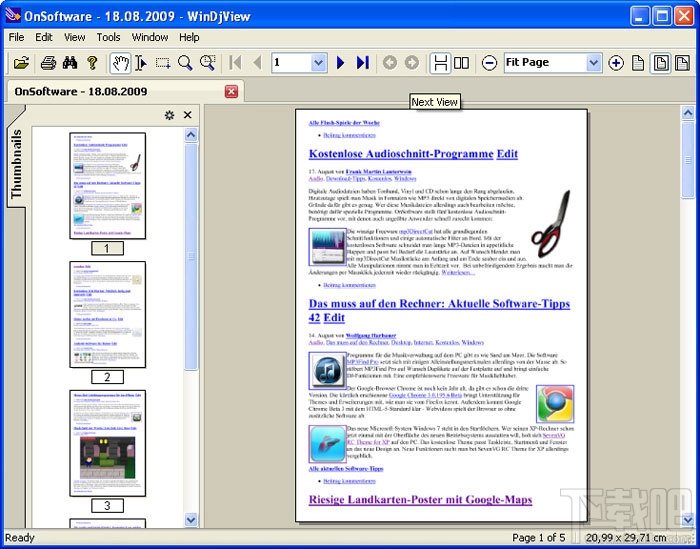Choose the Select Text cursor tool

click(141, 63)
